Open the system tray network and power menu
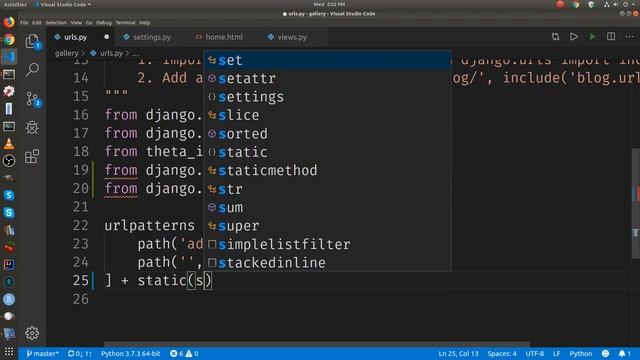 click(620, 4)
